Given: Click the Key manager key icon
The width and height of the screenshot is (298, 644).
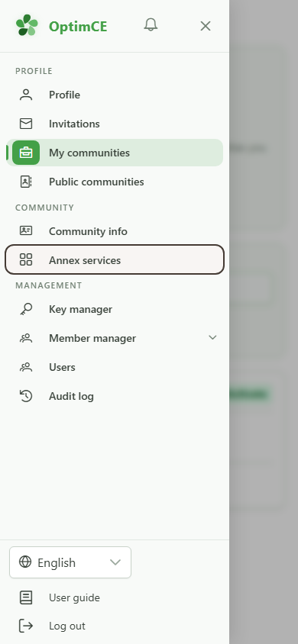Looking at the screenshot, I should tap(26, 309).
